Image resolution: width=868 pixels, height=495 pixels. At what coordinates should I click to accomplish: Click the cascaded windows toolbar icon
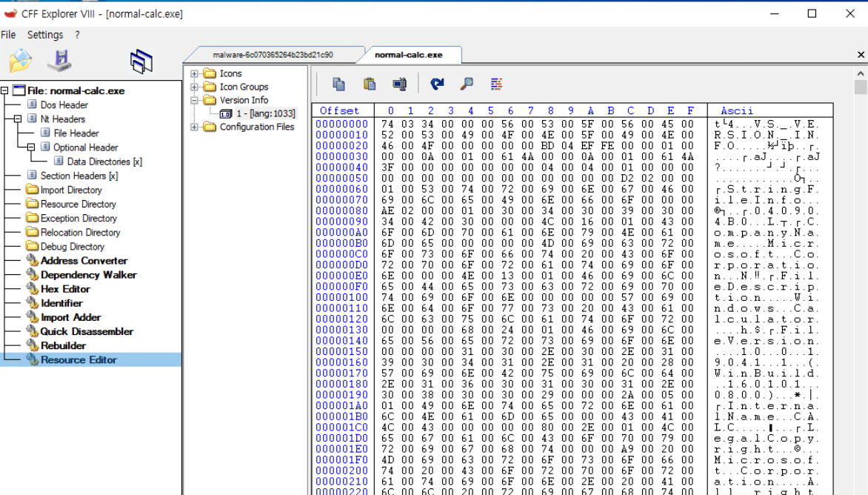(141, 61)
